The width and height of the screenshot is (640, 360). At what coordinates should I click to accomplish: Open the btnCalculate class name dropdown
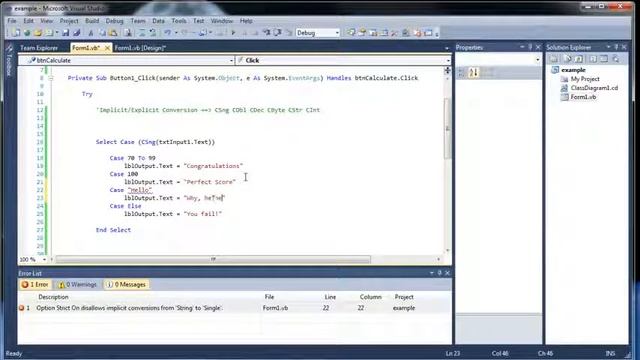(x=231, y=60)
